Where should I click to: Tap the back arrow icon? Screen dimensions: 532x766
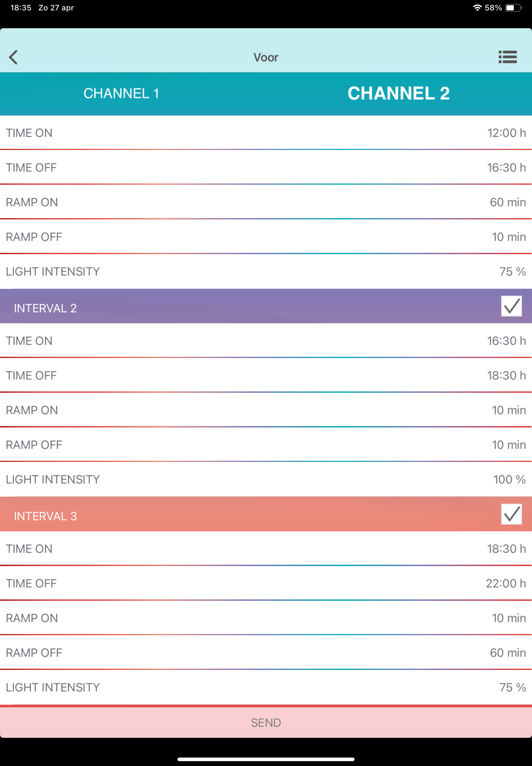13,57
